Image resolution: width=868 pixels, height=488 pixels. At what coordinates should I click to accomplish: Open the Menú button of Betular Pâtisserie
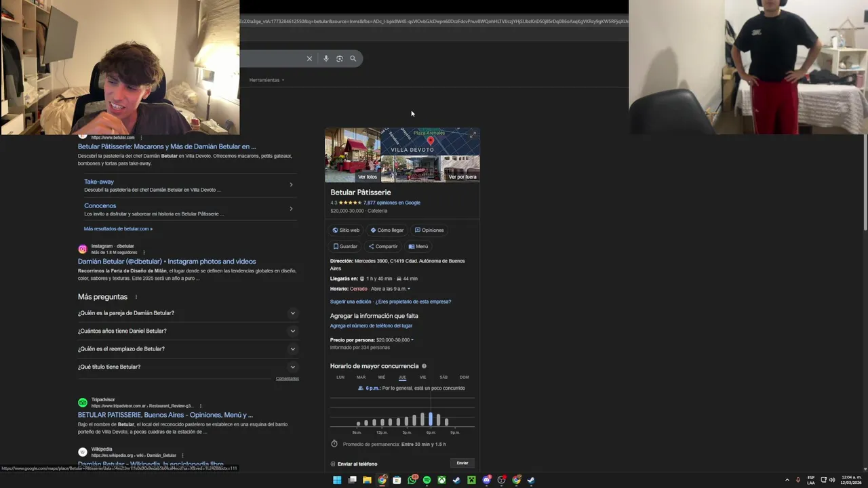(x=418, y=246)
